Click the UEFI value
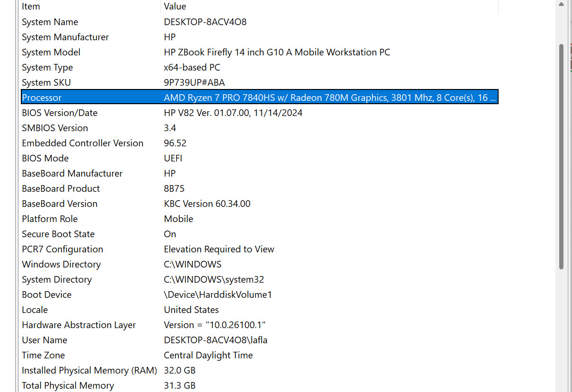This screenshot has width=572, height=392. (173, 158)
